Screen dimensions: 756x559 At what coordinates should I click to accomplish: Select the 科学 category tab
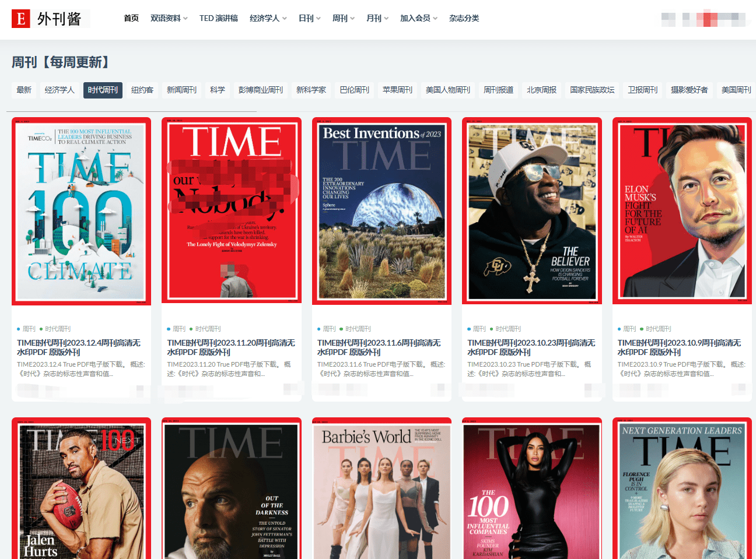click(x=218, y=90)
